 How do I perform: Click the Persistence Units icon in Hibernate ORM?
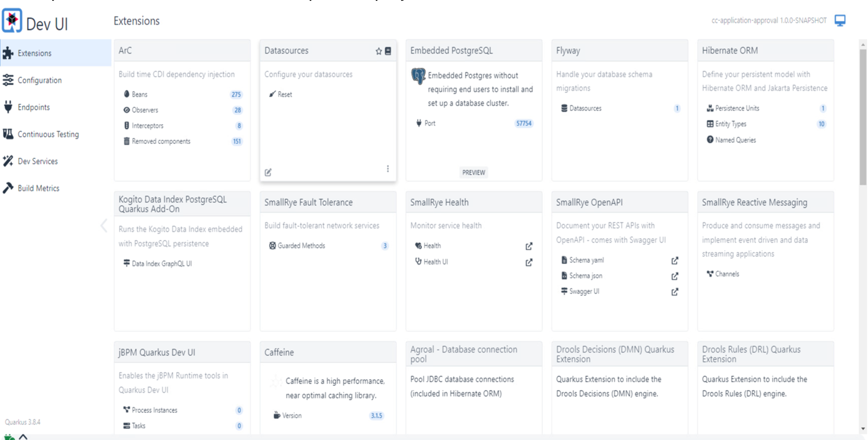pos(710,108)
